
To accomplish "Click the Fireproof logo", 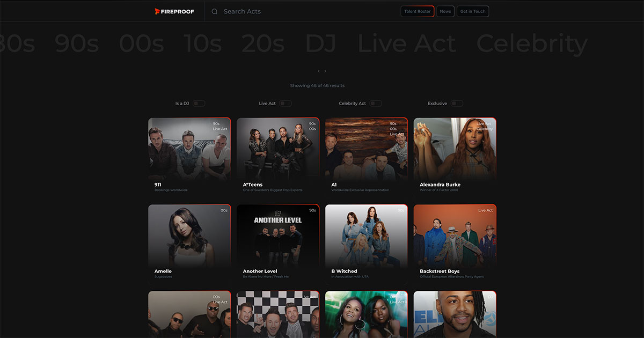I will click(x=174, y=11).
